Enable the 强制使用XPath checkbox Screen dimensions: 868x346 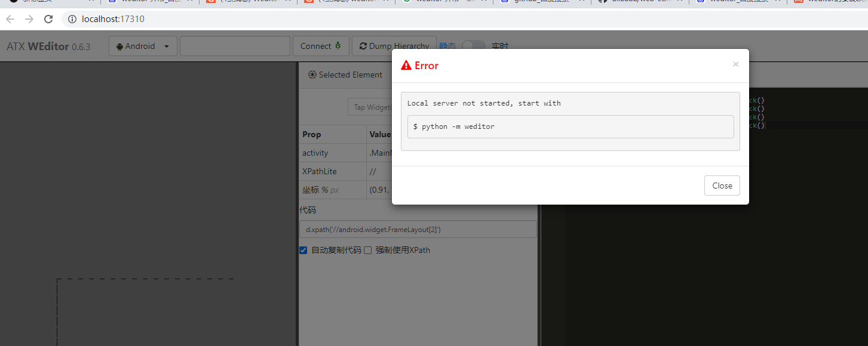point(368,251)
